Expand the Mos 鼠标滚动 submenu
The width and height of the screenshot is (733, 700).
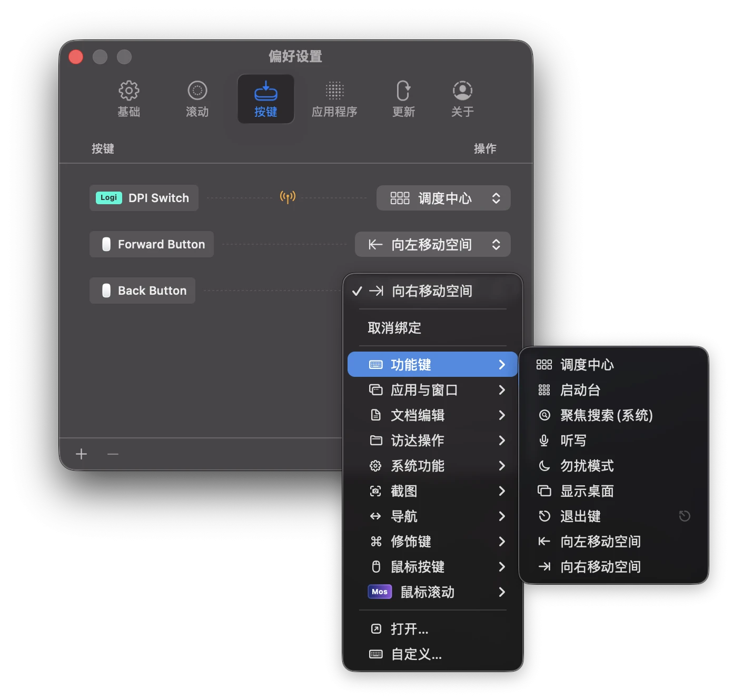point(433,592)
